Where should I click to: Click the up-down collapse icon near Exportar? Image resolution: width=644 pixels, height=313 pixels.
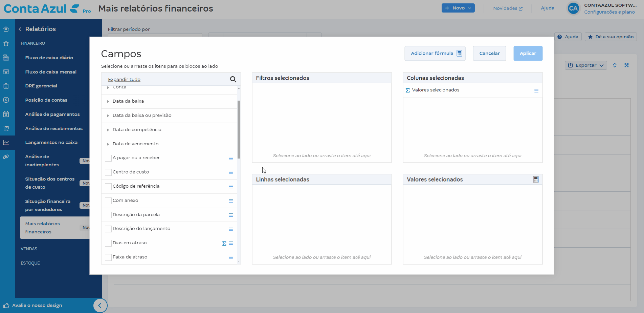[x=615, y=65]
